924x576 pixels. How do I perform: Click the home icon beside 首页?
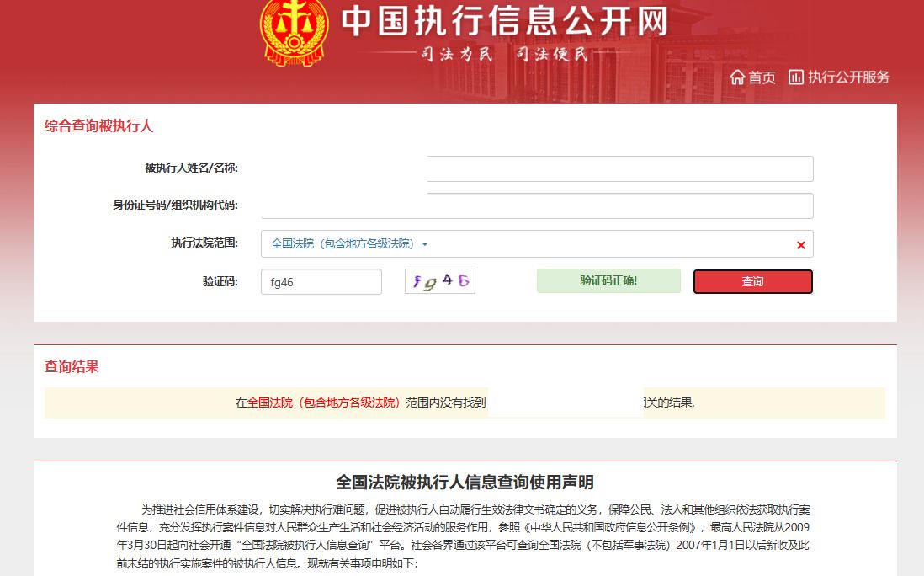click(x=737, y=77)
